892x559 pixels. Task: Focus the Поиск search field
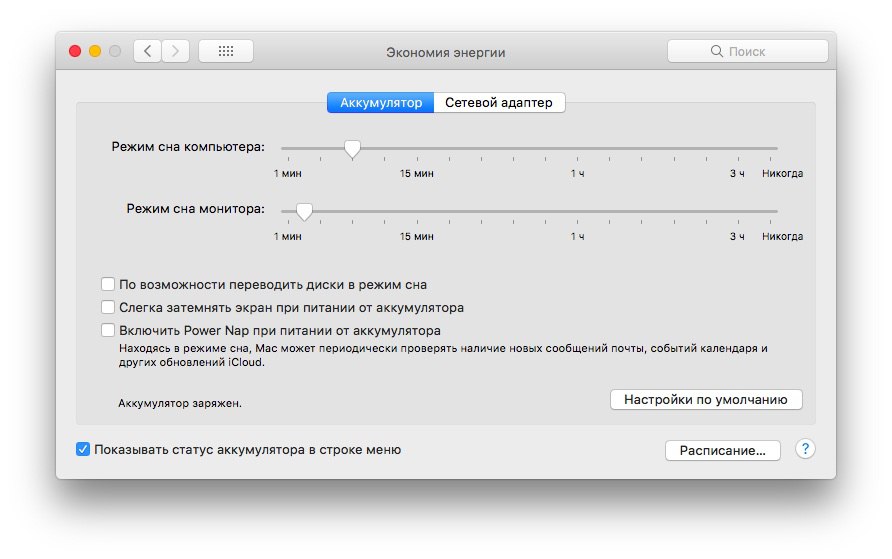748,51
